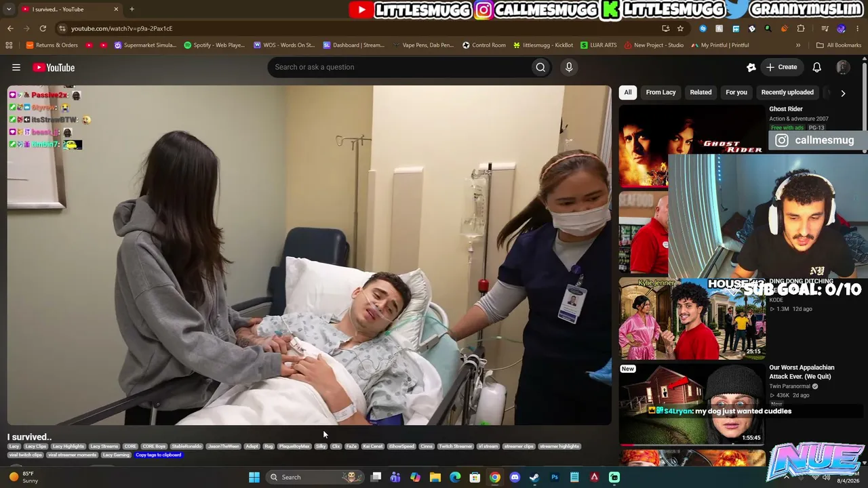Viewport: 868px width, 488px height.
Task: Open Microsoft Edge from the taskbar
Action: click(455, 477)
